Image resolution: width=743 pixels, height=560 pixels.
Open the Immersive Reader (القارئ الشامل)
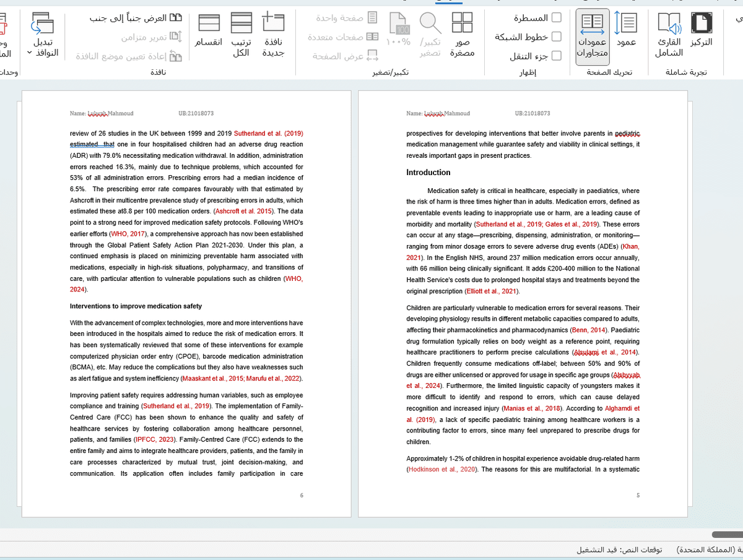pyautogui.click(x=669, y=35)
